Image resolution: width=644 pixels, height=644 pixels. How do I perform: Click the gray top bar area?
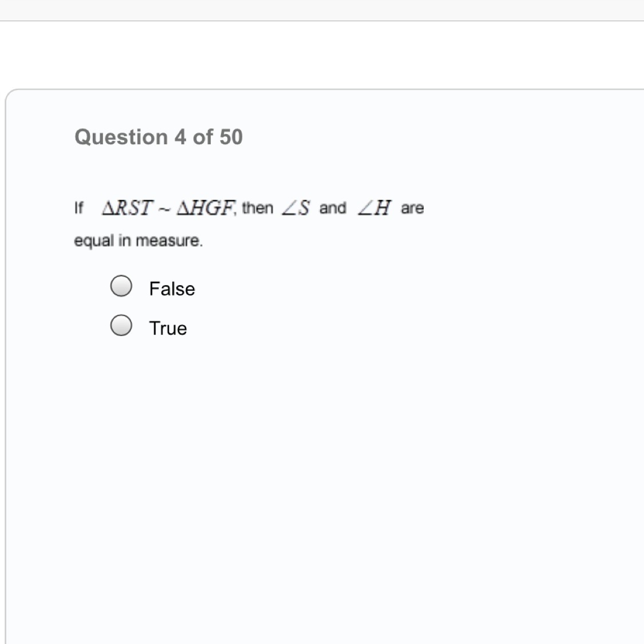pyautogui.click(x=321, y=10)
